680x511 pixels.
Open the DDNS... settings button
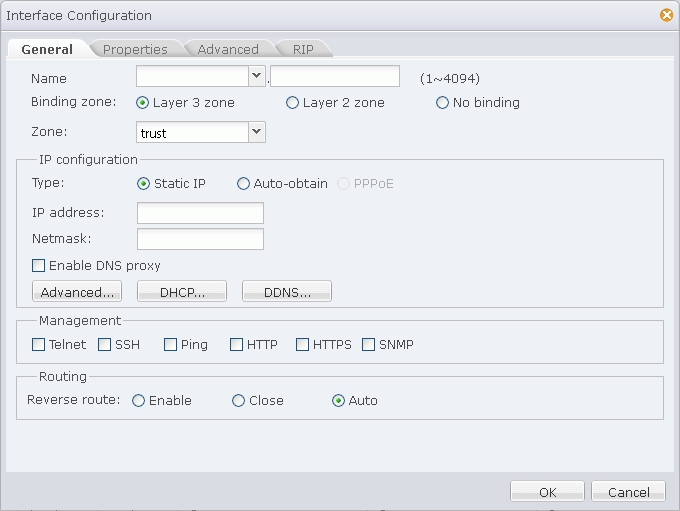coord(287,292)
